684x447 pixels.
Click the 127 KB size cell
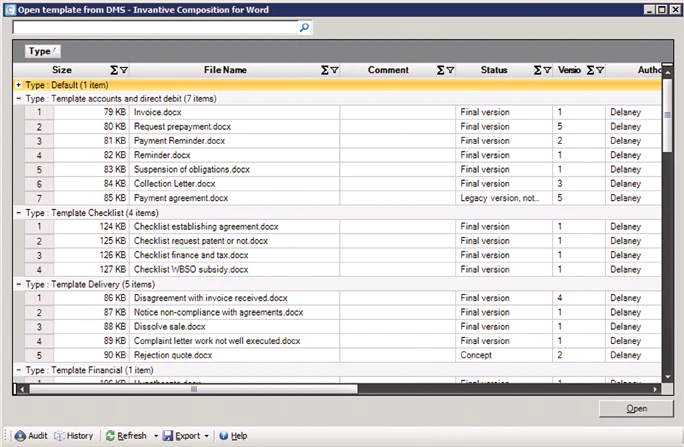[91, 270]
